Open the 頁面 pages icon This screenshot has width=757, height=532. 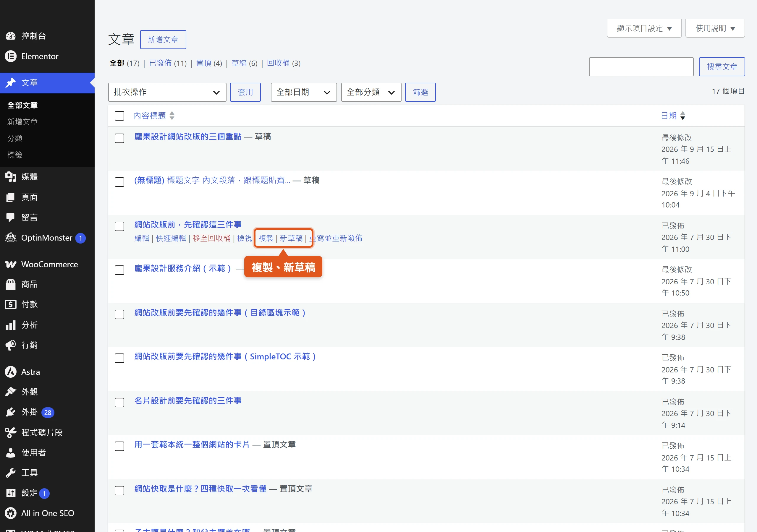coord(11,197)
